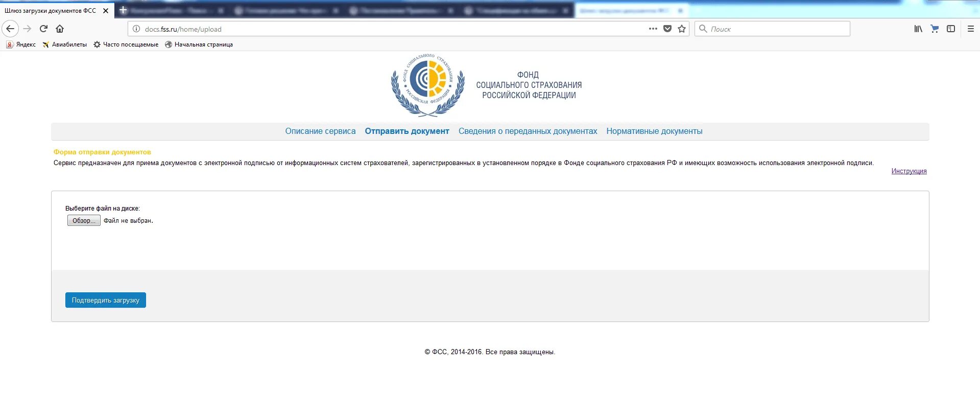Open the Инструкция link
The width and height of the screenshot is (980, 415).
[x=909, y=171]
